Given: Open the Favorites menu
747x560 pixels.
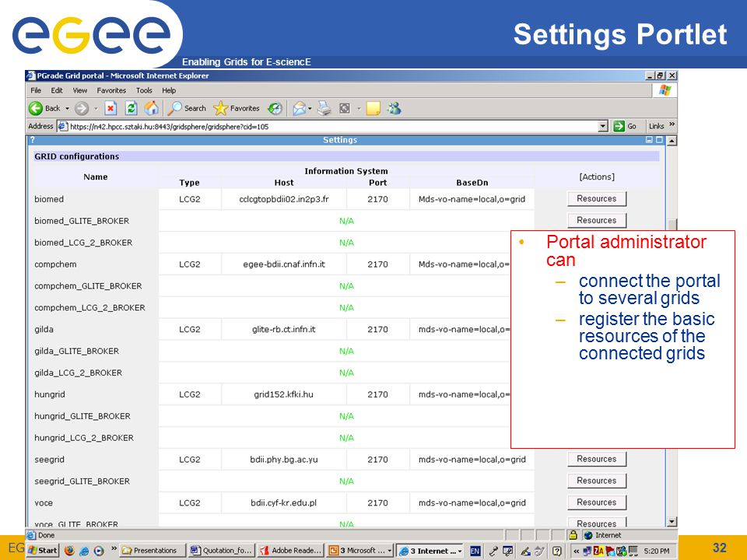Looking at the screenshot, I should tap(111, 90).
